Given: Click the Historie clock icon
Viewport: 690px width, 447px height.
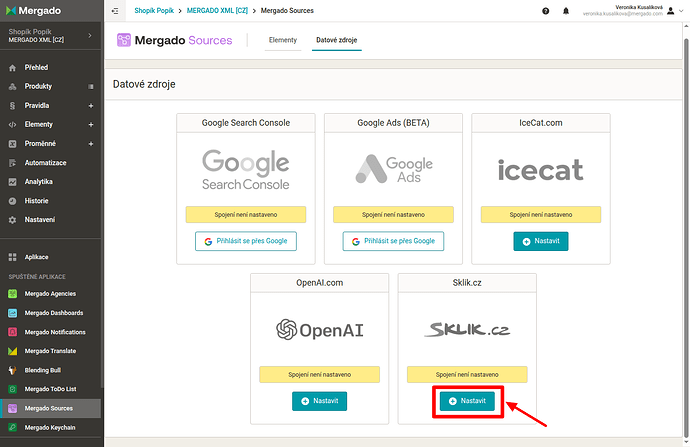Looking at the screenshot, I should [x=12, y=201].
